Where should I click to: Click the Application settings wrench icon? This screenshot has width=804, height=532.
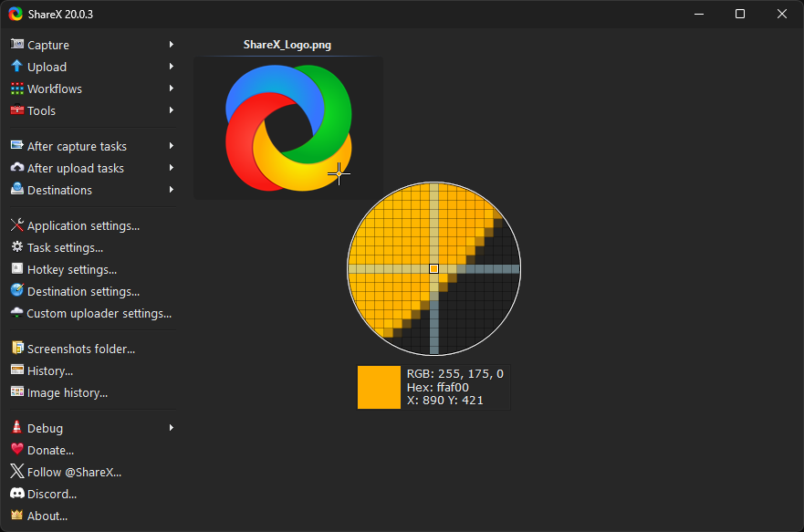[x=17, y=225]
